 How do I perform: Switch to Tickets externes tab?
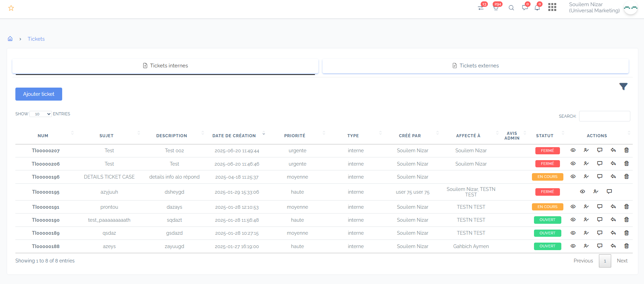pos(475,66)
